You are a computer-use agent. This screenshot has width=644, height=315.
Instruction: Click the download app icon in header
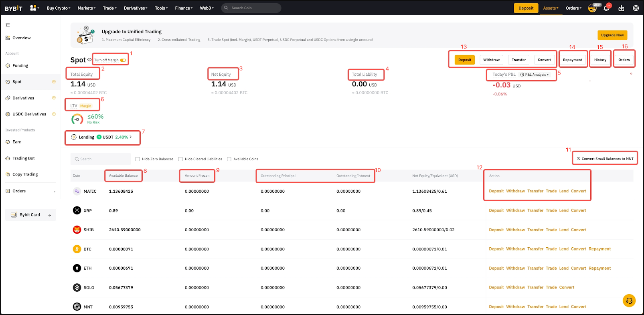[621, 8]
